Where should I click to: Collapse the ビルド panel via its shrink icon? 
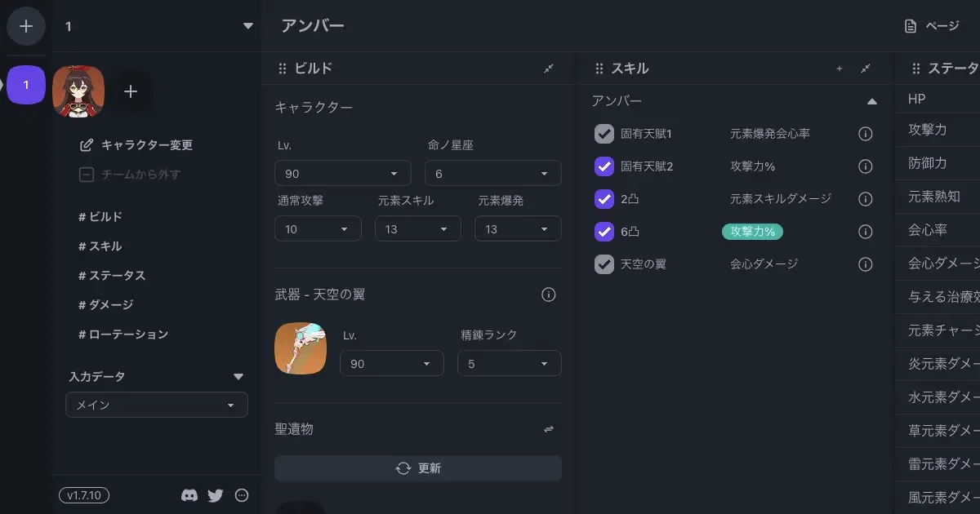pos(549,69)
